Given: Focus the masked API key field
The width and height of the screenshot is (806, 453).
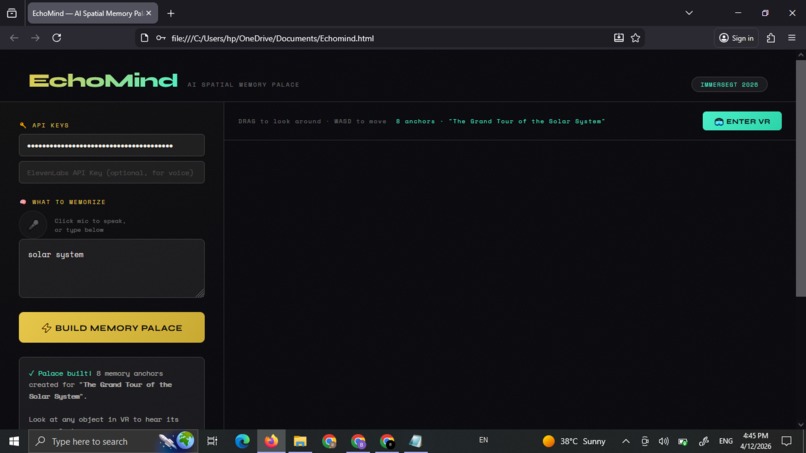Looking at the screenshot, I should point(112,146).
